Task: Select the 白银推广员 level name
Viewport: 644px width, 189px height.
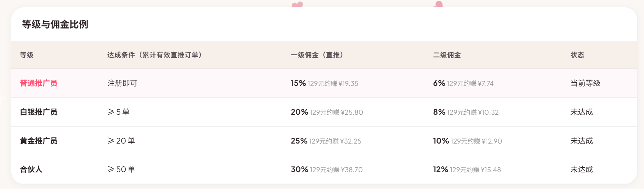Action: point(39,112)
